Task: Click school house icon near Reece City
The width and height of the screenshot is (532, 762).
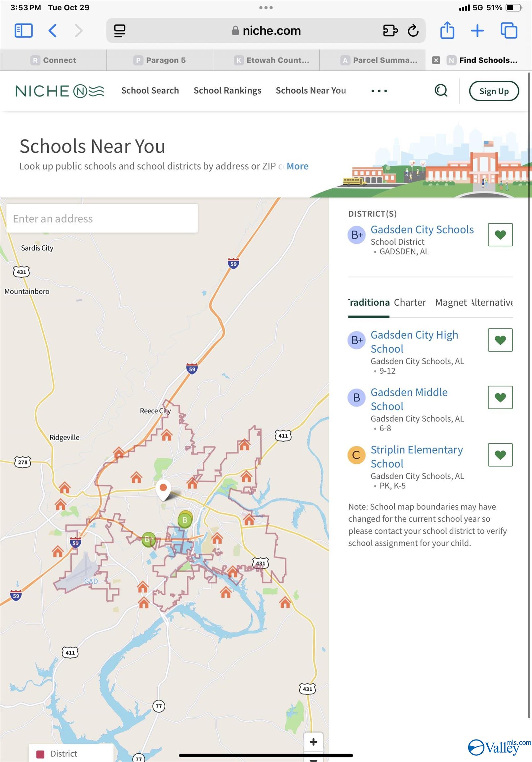Action: pos(167,435)
